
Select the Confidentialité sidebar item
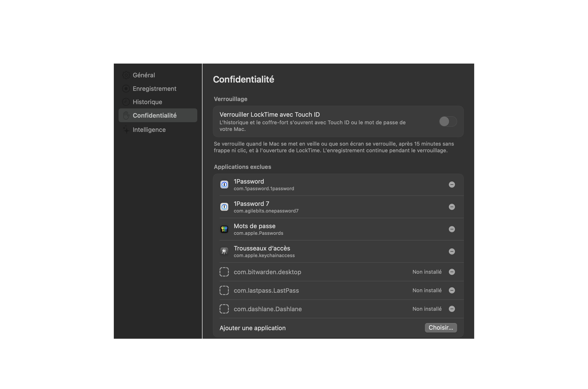click(x=158, y=115)
